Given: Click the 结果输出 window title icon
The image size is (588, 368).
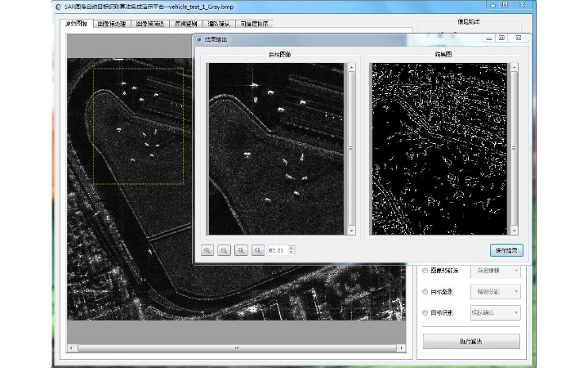Looking at the screenshot, I should coord(198,39).
